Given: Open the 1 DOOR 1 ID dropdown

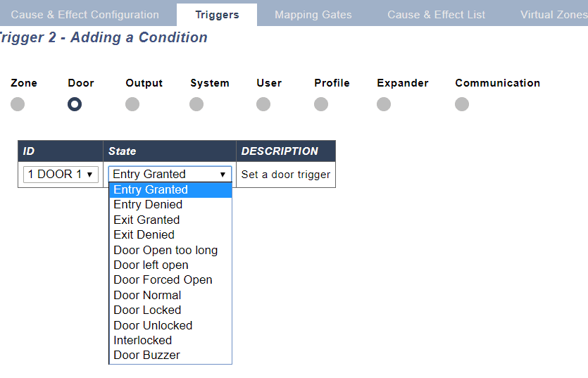Looking at the screenshot, I should coord(61,175).
